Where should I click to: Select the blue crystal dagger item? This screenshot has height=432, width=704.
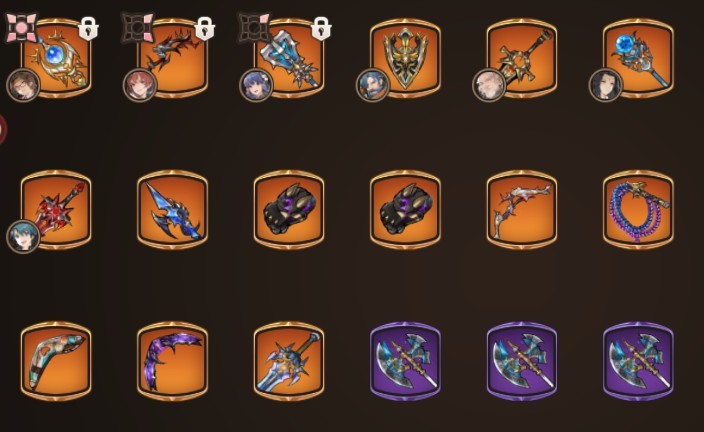(x=172, y=210)
